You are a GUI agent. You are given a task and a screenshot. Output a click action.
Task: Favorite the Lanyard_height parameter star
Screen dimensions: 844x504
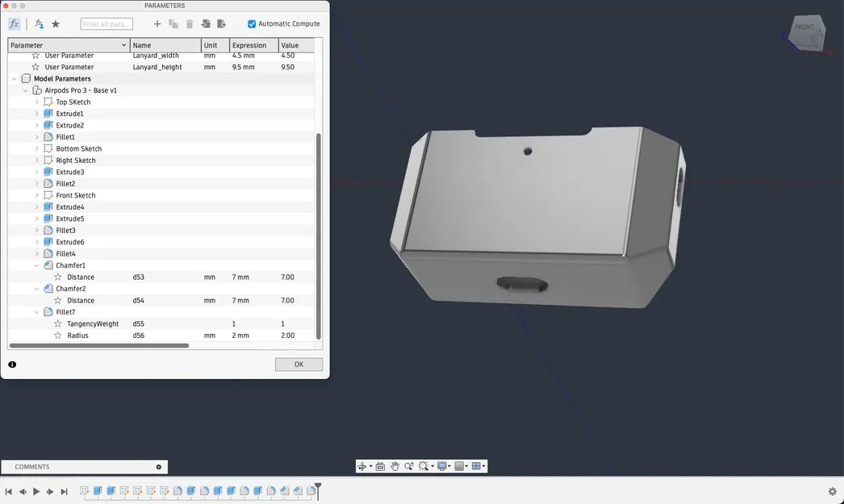pyautogui.click(x=36, y=67)
